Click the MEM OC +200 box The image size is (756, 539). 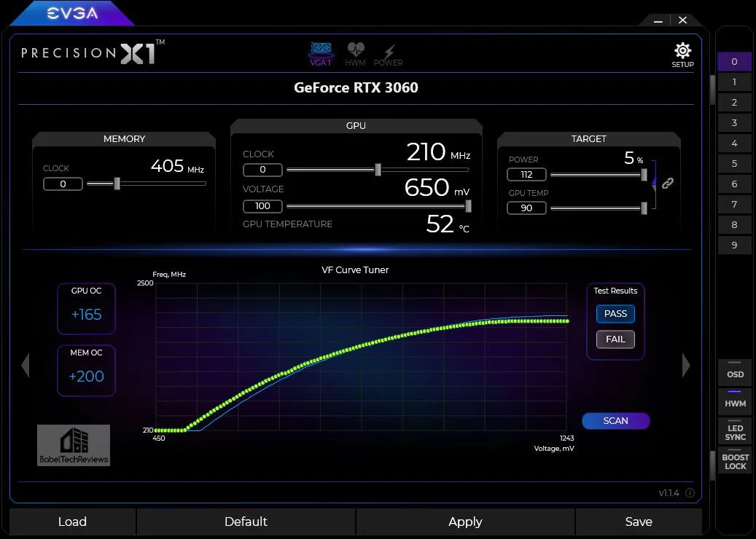(x=86, y=371)
